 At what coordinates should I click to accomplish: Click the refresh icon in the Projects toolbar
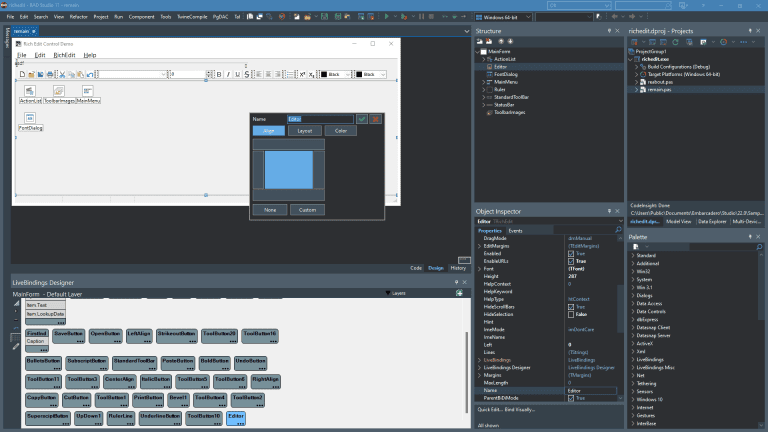[x=675, y=42]
